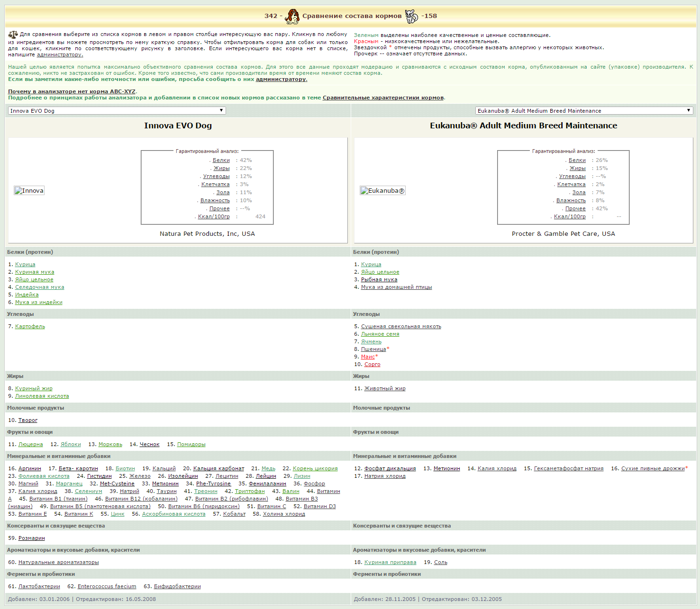Image resolution: width=700 pixels, height=609 pixels.
Task: Open 'Фосфат дикальция' supplement link
Action: click(x=390, y=469)
